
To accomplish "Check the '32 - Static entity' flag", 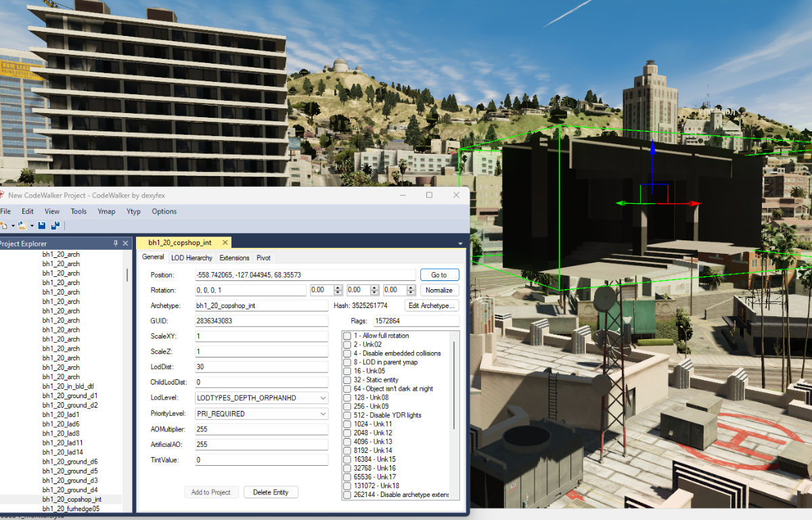I will point(347,380).
